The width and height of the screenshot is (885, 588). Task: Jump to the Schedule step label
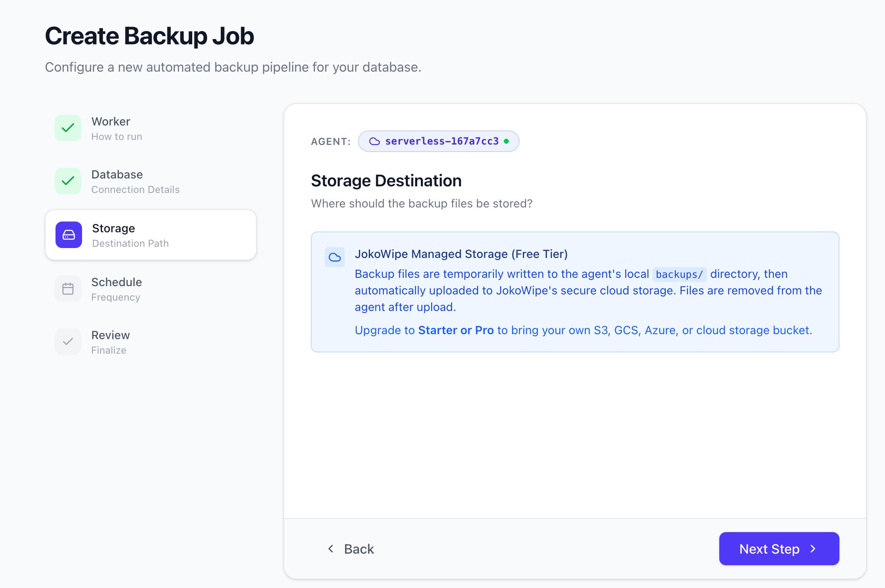coord(116,282)
